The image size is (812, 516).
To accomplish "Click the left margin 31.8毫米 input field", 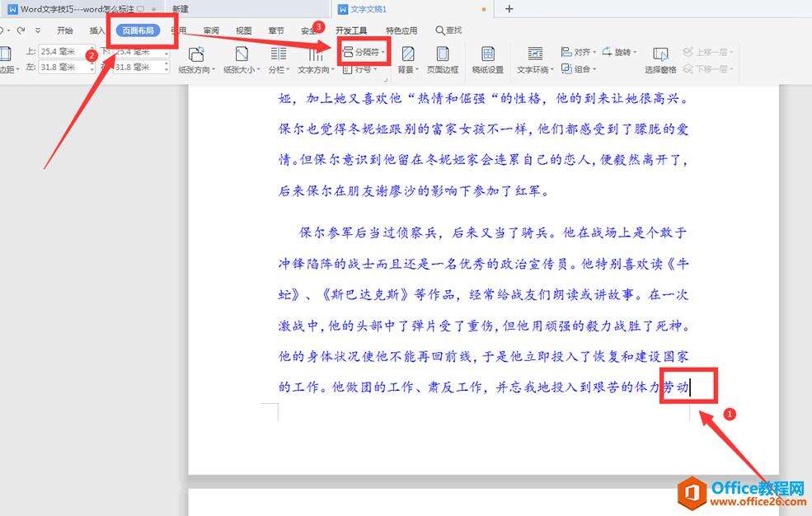I will coord(62,68).
